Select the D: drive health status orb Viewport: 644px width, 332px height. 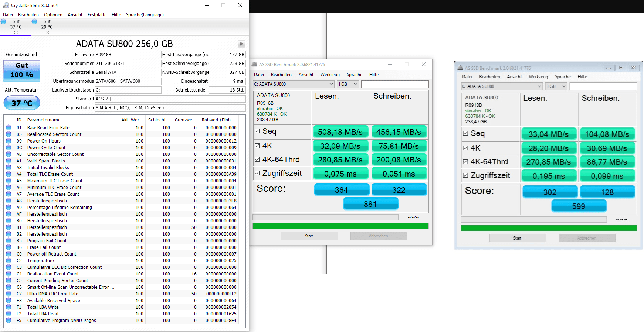click(34, 21)
